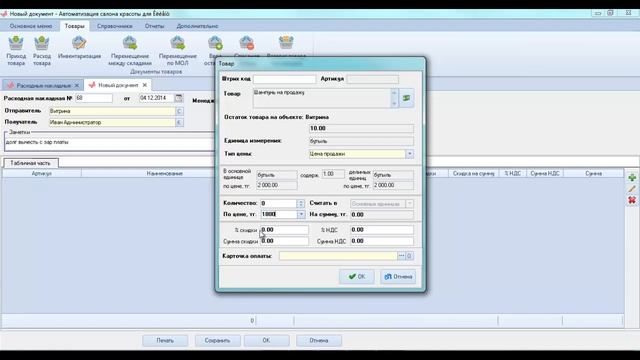Click the basket icon with green plus
Screen dimensions: 640x360
pyautogui.click(x=215, y=43)
